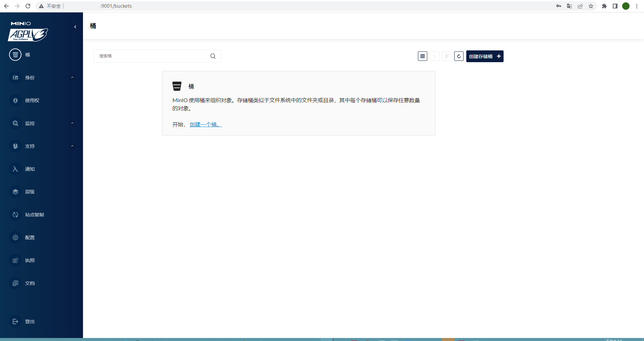Screen dimensions: 644x341
Task: Open the 站点复制 site replication icon
Action: point(15,215)
